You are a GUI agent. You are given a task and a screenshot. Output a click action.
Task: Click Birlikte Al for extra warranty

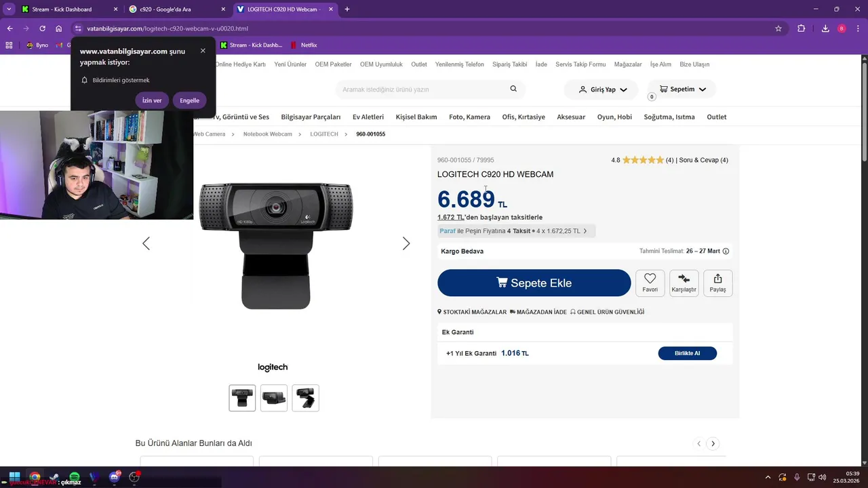tap(687, 353)
